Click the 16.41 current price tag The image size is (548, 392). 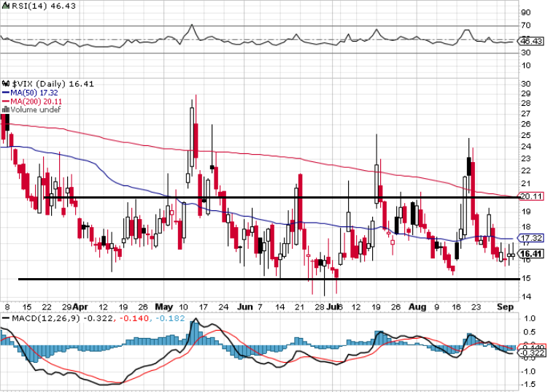point(530,253)
